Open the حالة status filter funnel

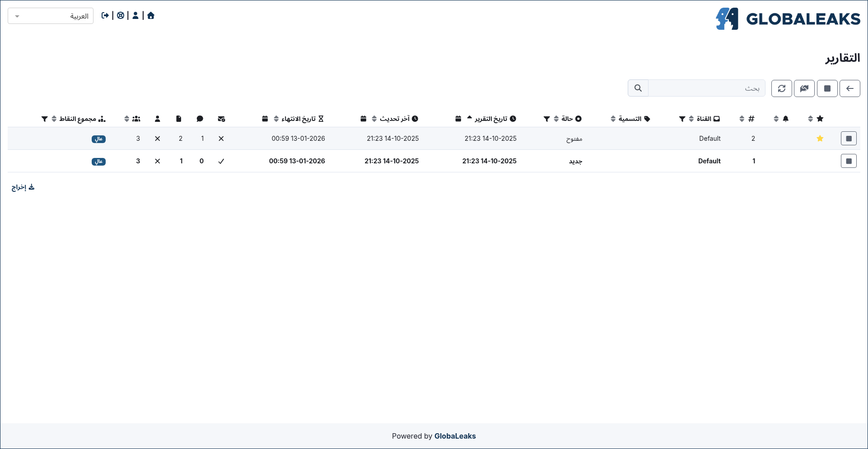[x=547, y=119]
